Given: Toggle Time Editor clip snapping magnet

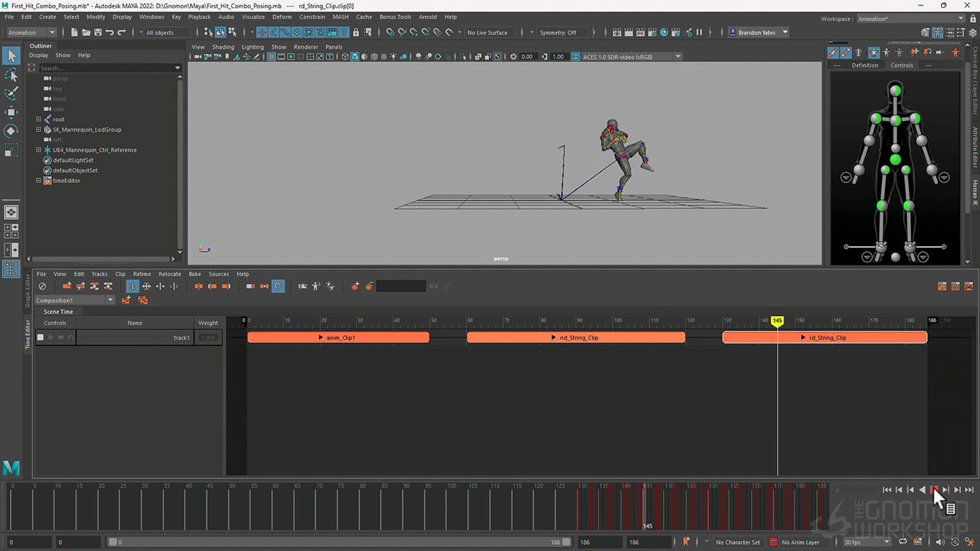Looking at the screenshot, I should click(278, 286).
